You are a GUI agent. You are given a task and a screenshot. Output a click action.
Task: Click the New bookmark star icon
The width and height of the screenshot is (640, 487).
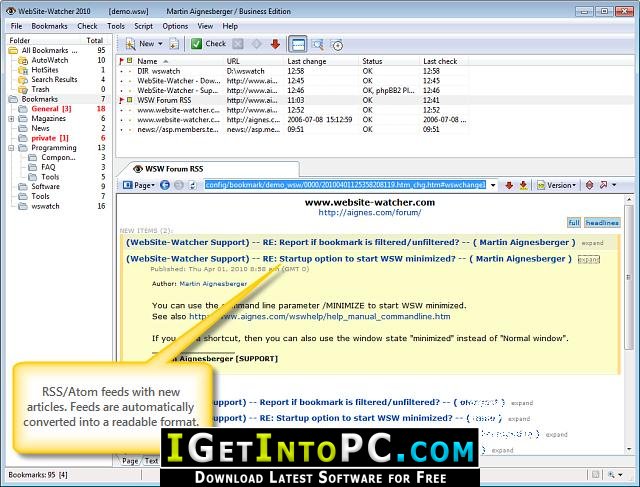pos(130,44)
